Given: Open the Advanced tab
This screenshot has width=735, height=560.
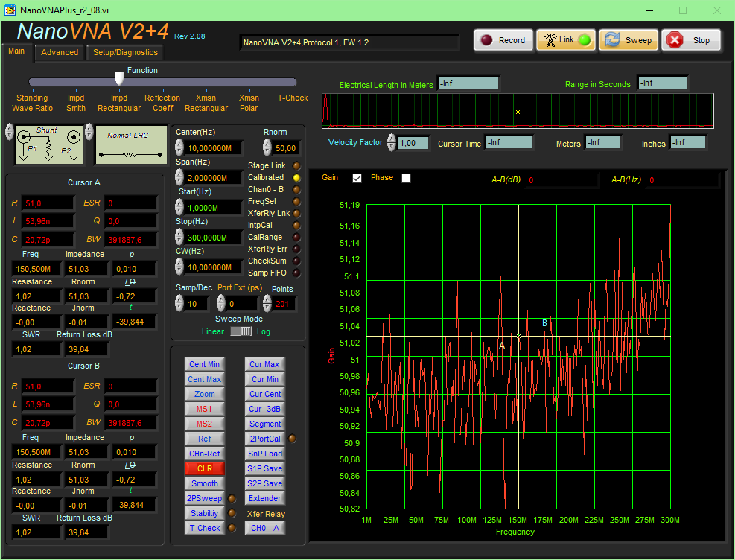Looking at the screenshot, I should (60, 52).
